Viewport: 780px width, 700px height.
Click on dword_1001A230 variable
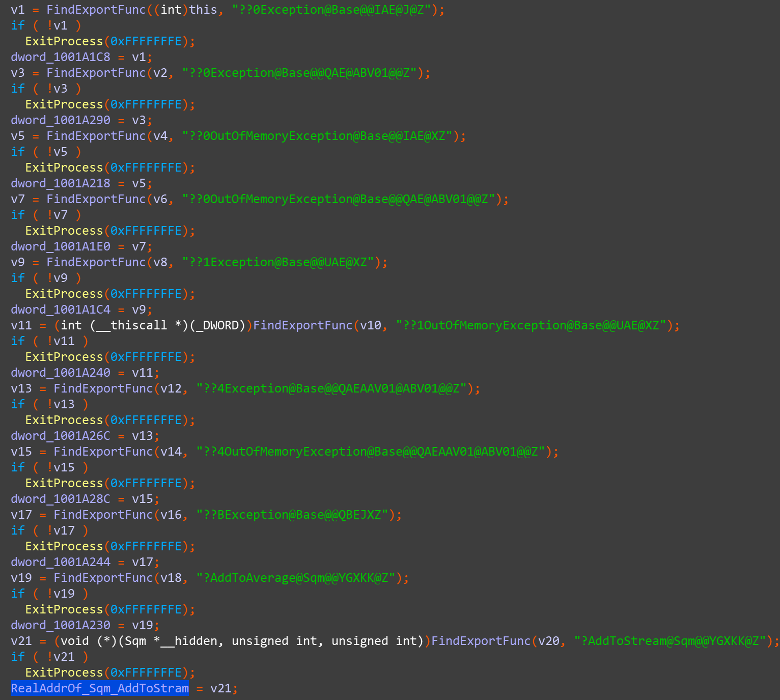[60, 625]
